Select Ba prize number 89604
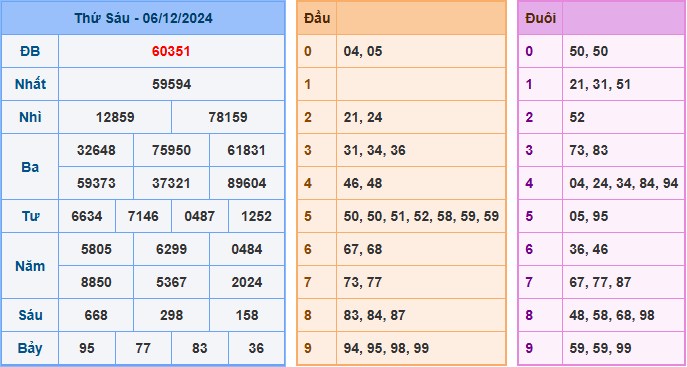 [247, 184]
